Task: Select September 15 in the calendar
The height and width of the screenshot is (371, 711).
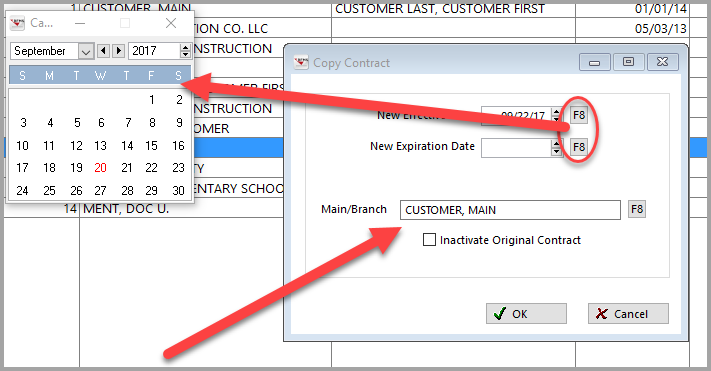Action: 151,146
